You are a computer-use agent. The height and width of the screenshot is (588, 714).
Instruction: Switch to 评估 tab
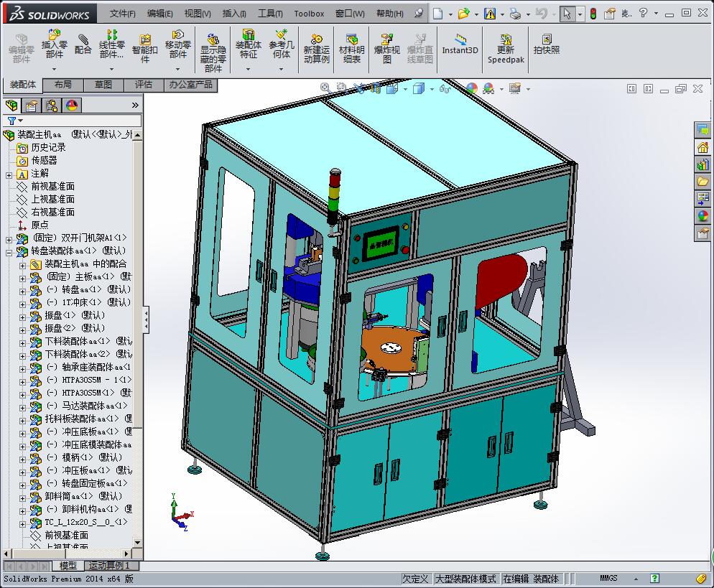pos(144,85)
